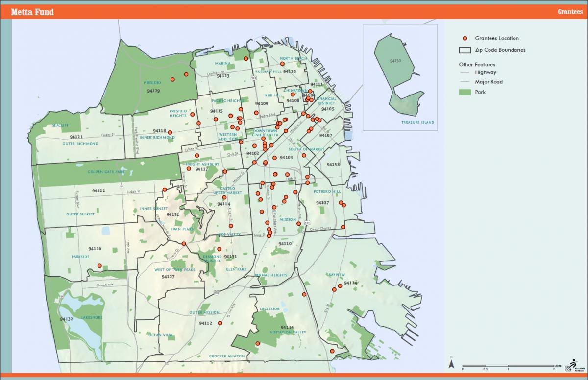Click the red Grantees Location legend dot

click(x=465, y=38)
